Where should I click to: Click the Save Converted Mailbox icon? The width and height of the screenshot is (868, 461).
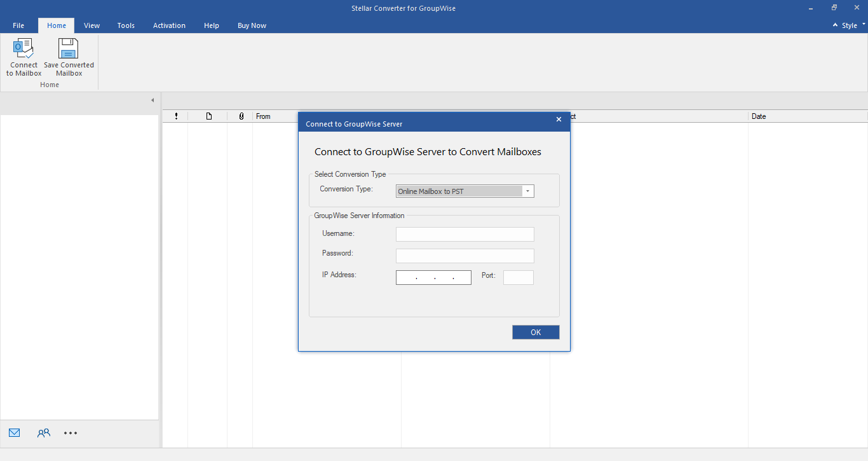[69, 57]
